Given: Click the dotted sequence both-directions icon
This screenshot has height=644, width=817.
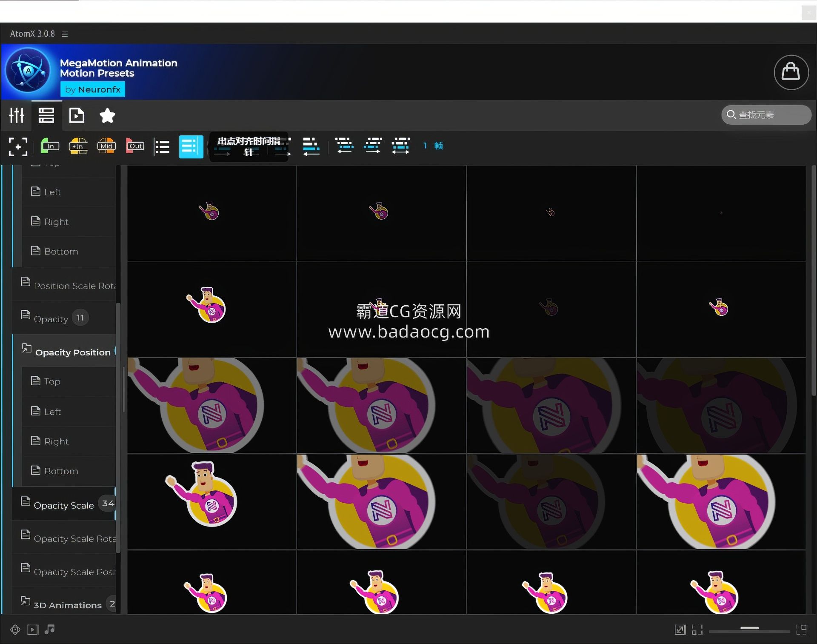Looking at the screenshot, I should pyautogui.click(x=400, y=146).
